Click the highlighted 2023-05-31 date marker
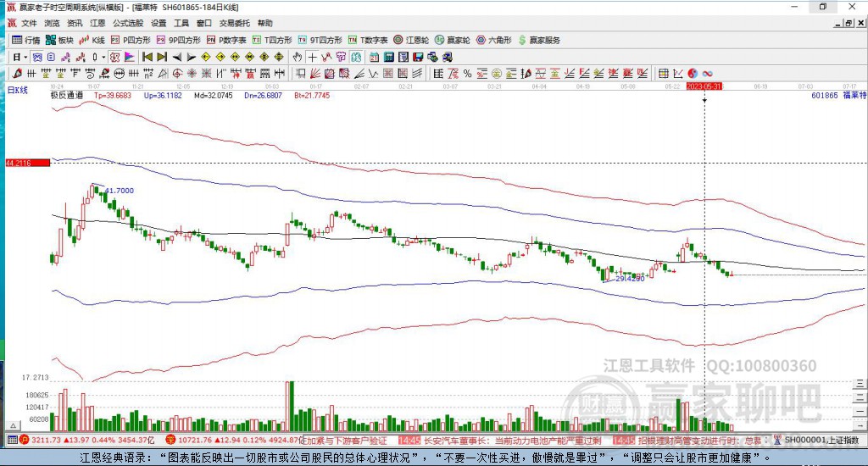This screenshot has height=466, width=868. pos(704,86)
